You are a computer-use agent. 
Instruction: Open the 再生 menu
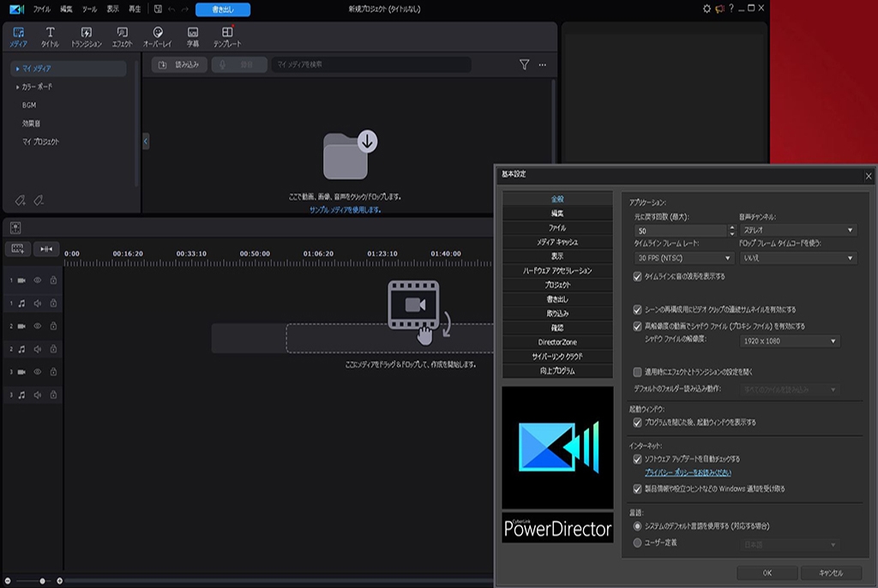tap(135, 9)
